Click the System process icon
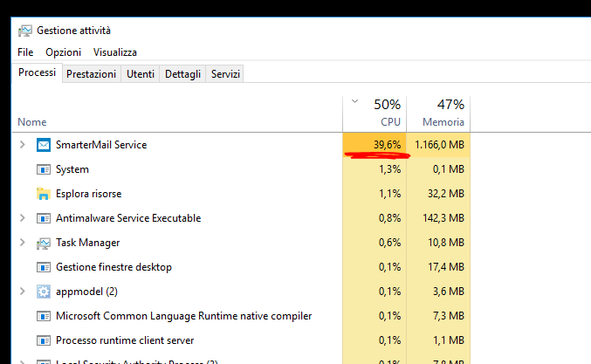The image size is (591, 364). [x=44, y=169]
